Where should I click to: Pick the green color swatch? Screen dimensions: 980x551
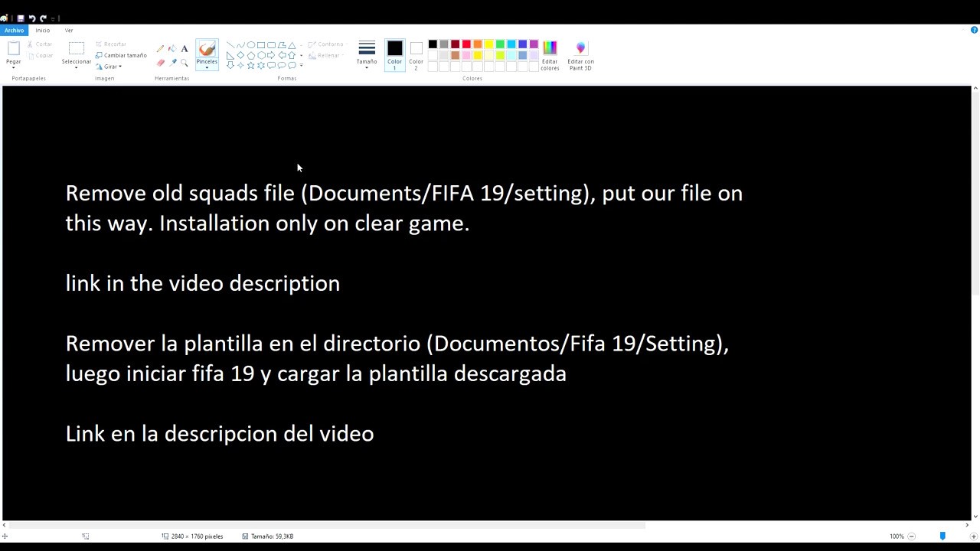[x=500, y=44]
